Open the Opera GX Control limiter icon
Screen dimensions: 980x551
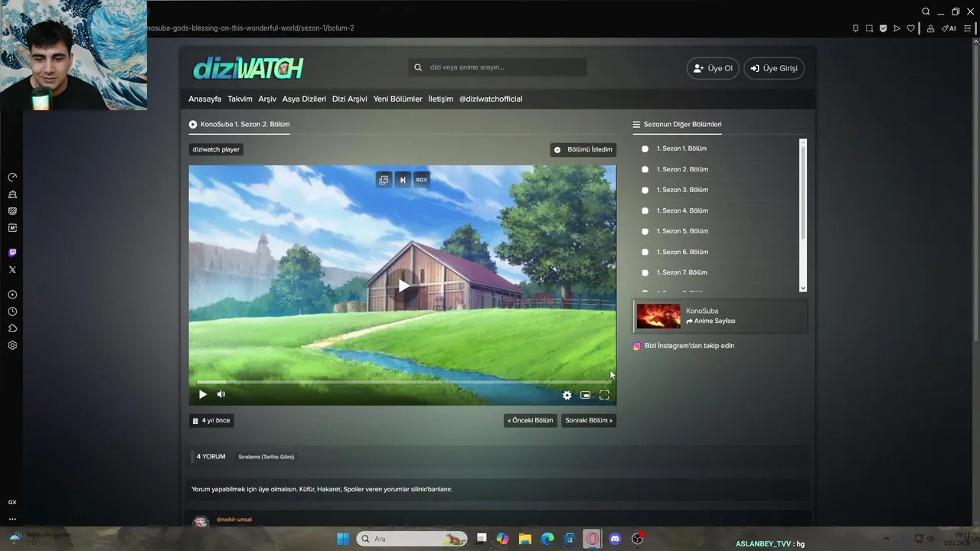(x=12, y=177)
